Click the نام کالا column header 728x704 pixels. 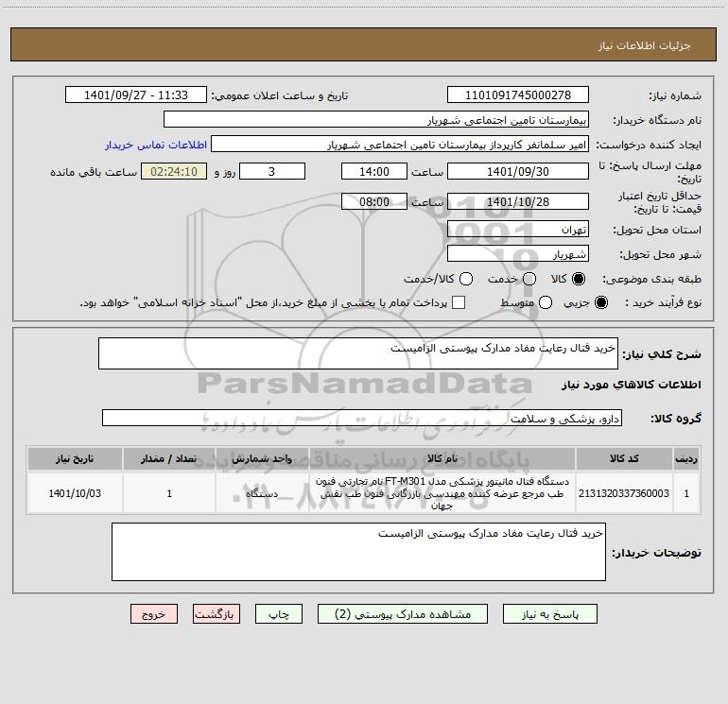(442, 458)
